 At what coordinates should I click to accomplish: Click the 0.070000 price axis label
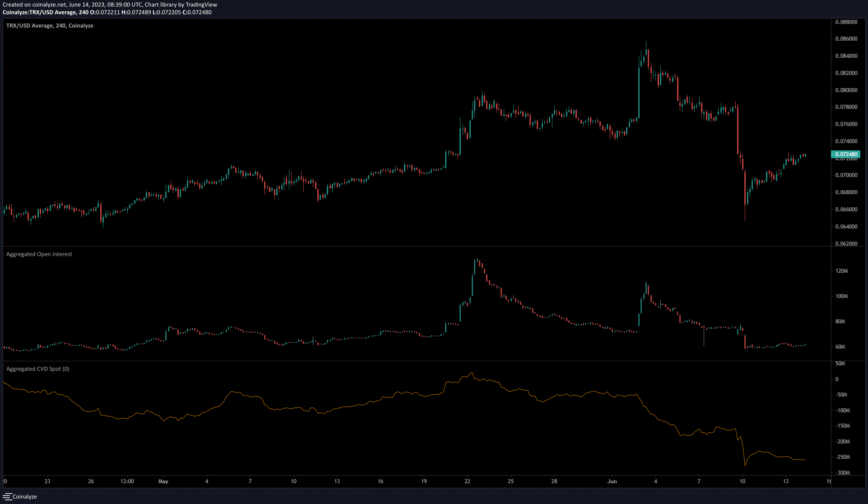(x=846, y=175)
